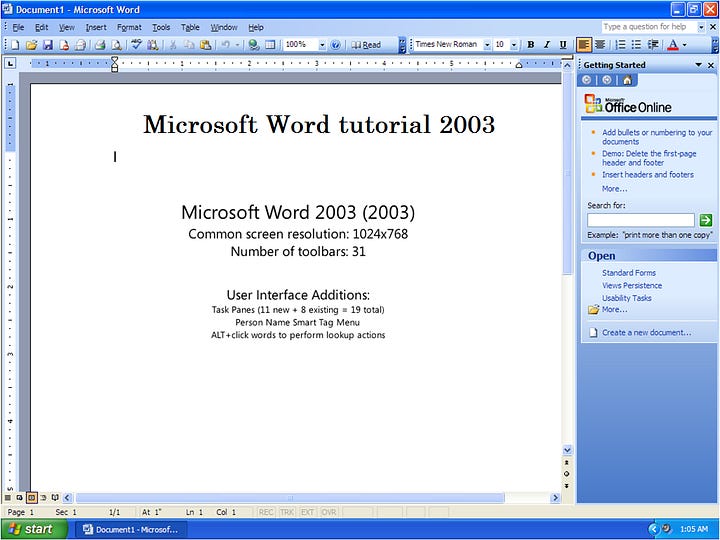Open the Edit menu
Image resolution: width=720 pixels, height=540 pixels.
point(41,28)
